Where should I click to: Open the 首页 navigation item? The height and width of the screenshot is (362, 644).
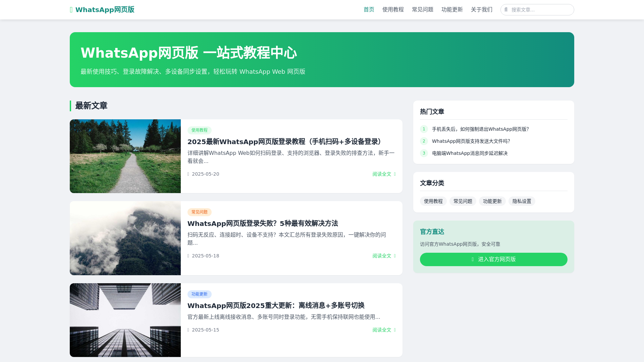(x=369, y=10)
